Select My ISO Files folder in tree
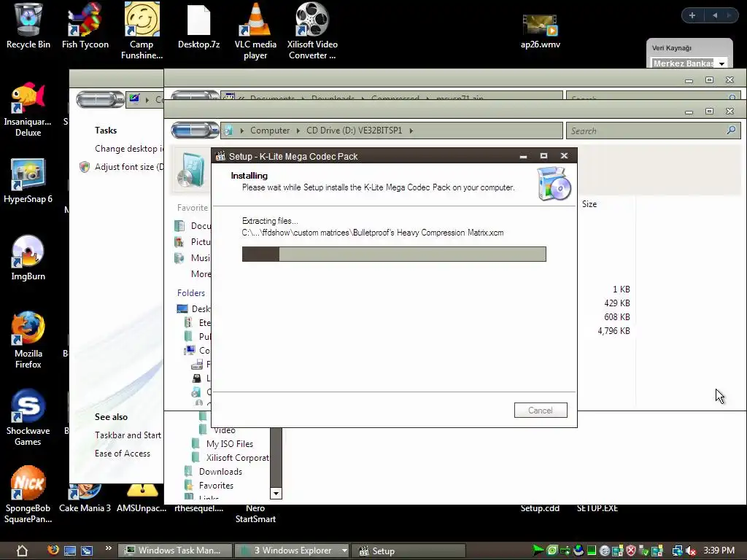This screenshot has height=560, width=747. [230, 444]
